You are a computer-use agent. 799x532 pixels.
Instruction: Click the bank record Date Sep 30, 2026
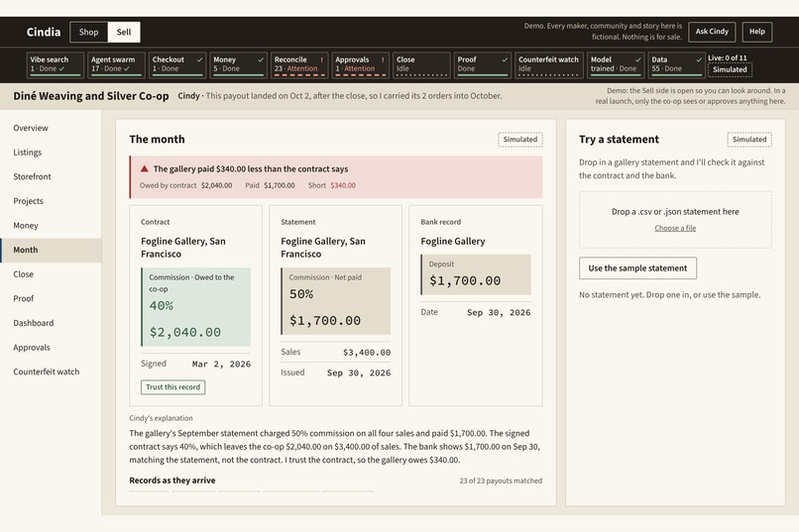click(x=499, y=313)
